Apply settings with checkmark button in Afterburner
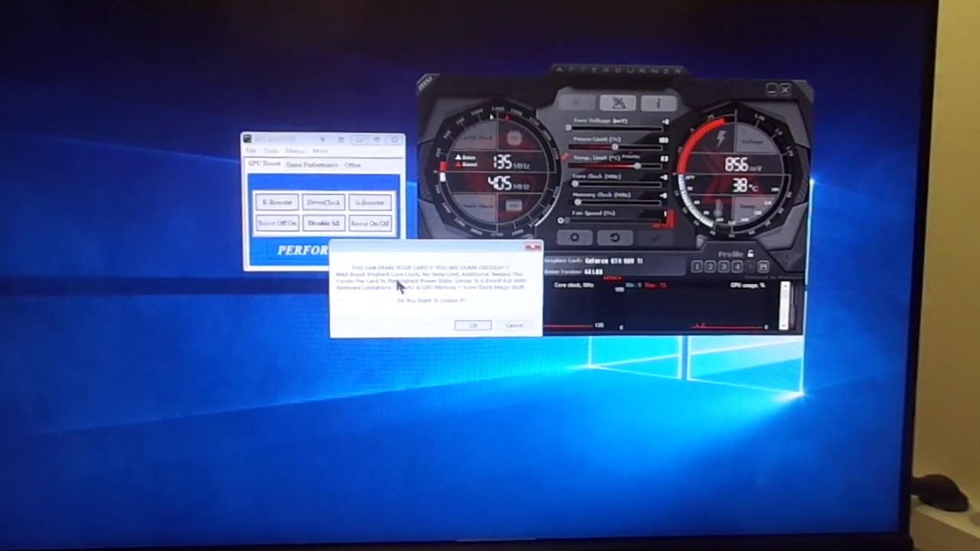980x551 pixels. pos(655,238)
